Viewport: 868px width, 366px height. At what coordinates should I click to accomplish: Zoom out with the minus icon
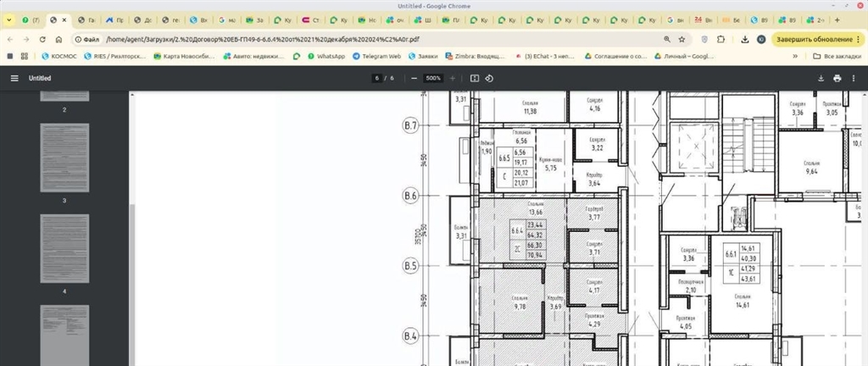point(414,79)
